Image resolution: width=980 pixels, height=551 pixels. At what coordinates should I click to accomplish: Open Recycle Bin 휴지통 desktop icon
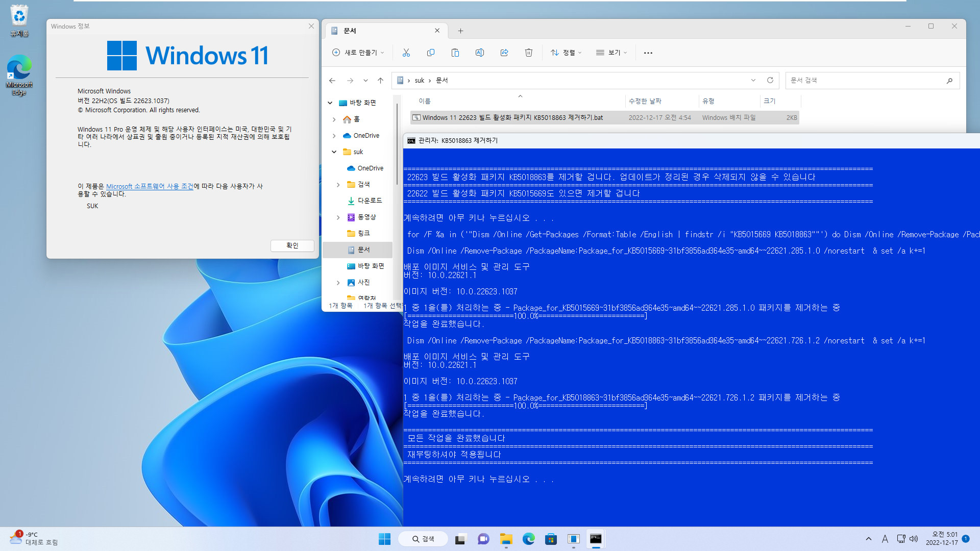pos(19,21)
